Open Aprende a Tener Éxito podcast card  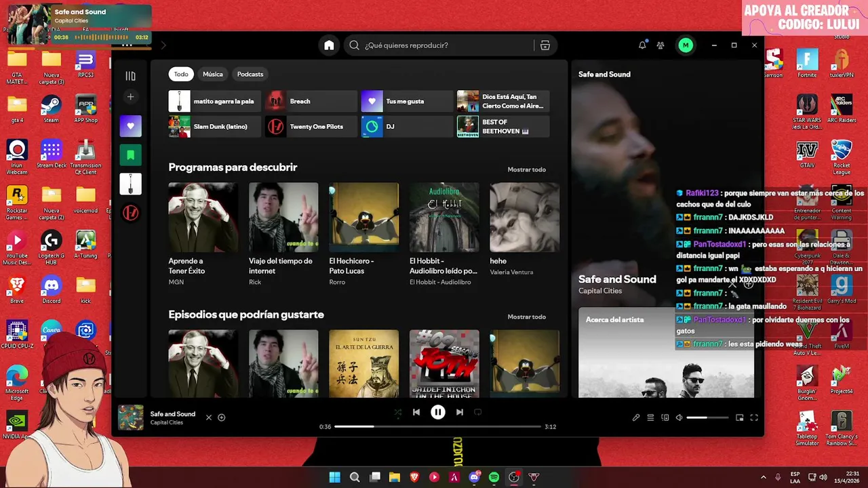click(x=203, y=233)
